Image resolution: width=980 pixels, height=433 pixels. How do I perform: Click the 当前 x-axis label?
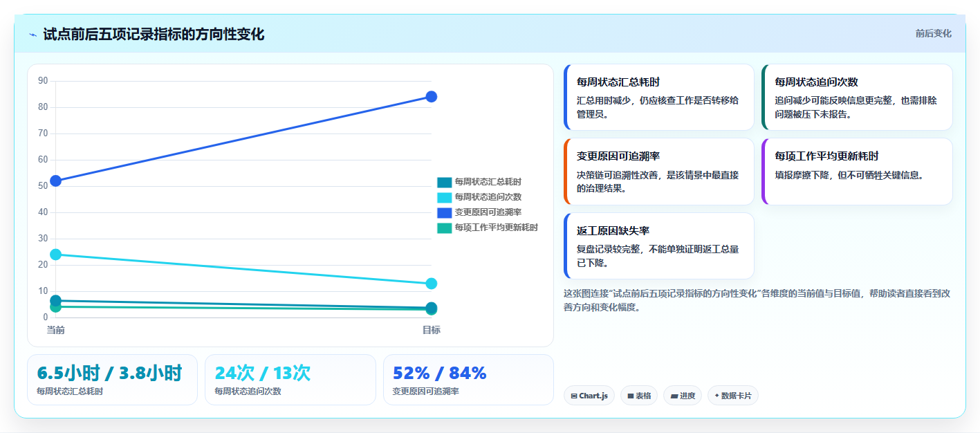click(56, 330)
